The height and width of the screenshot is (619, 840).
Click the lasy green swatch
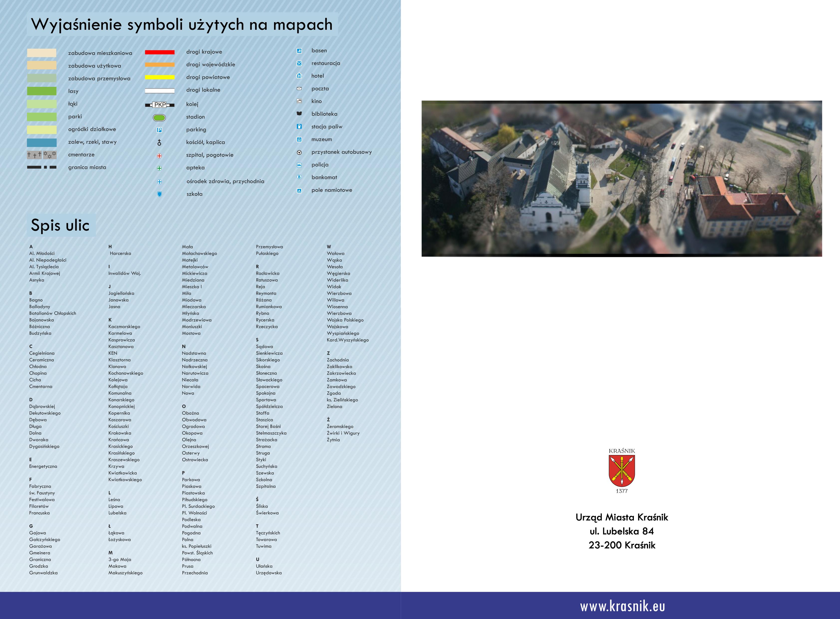coord(42,91)
